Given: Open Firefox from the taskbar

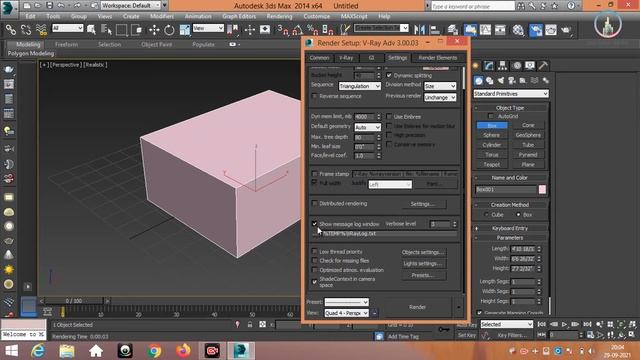Looking at the screenshot, I should tap(183, 351).
